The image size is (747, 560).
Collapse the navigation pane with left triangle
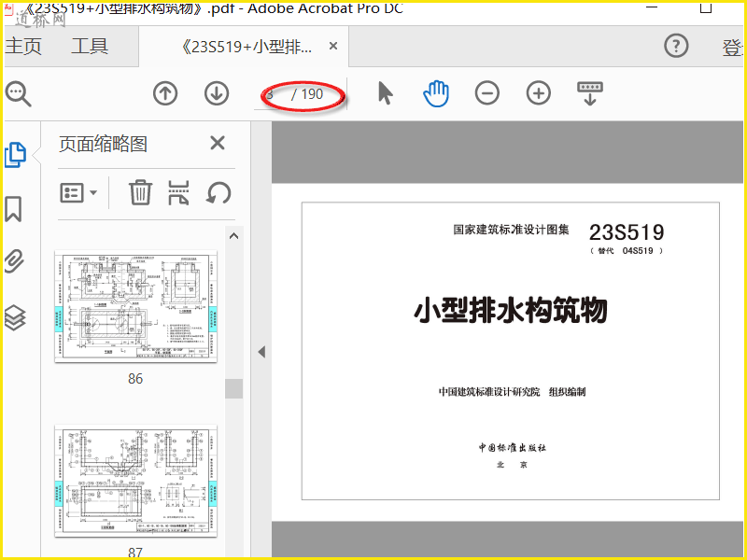coord(261,352)
